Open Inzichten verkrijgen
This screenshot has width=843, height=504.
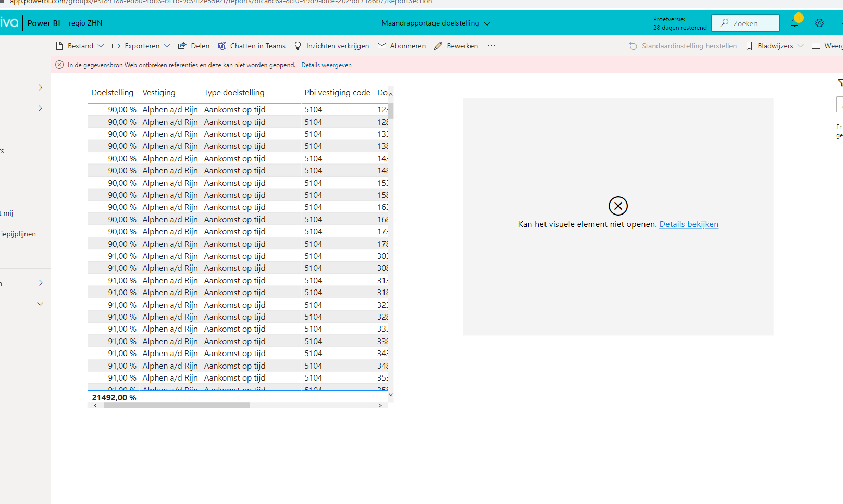(x=331, y=46)
